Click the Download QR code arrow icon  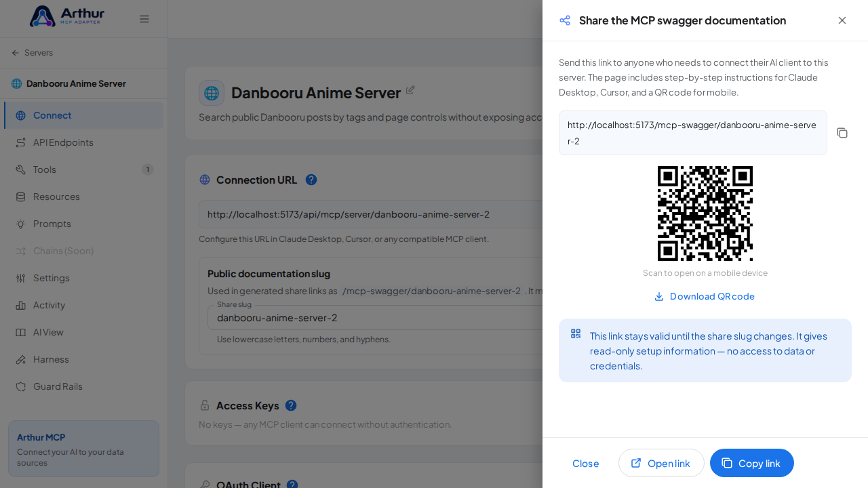(x=659, y=296)
